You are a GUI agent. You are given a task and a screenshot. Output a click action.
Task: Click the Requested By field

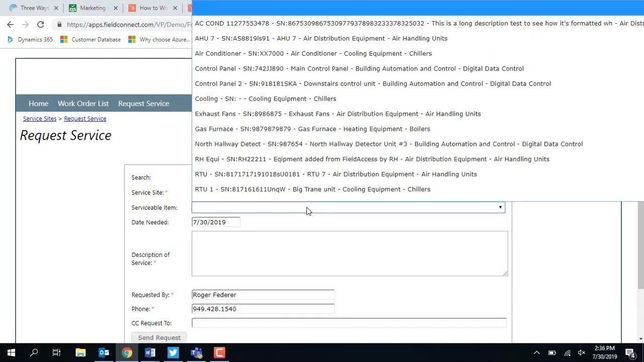[263, 295]
